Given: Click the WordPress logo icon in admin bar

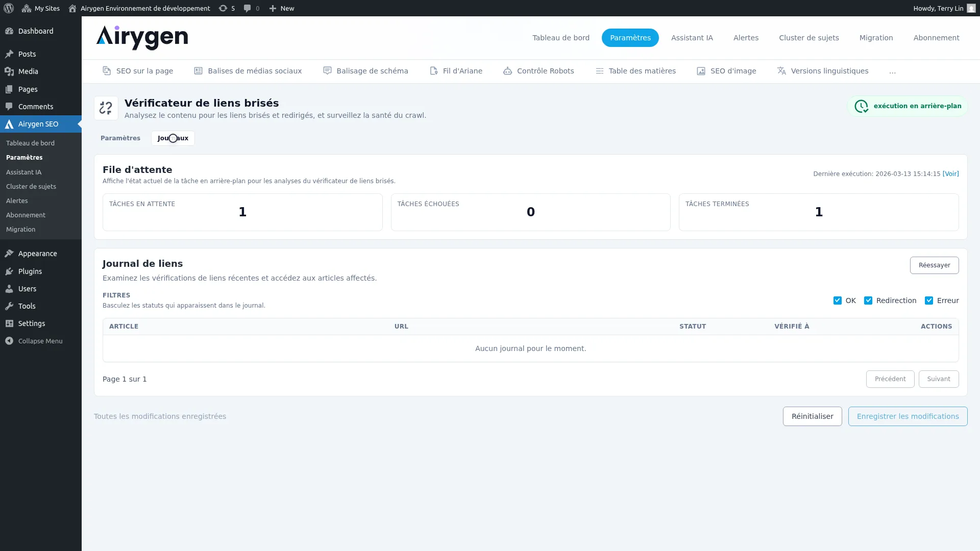Looking at the screenshot, I should 9,8.
